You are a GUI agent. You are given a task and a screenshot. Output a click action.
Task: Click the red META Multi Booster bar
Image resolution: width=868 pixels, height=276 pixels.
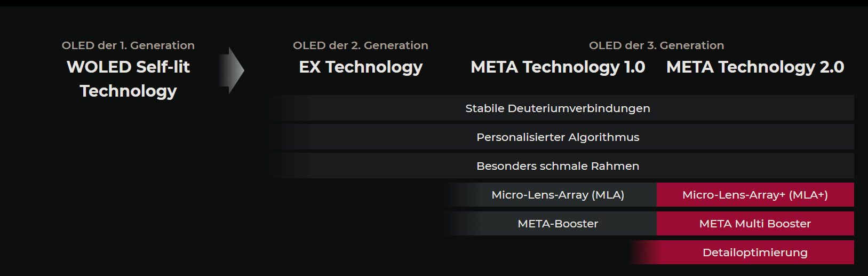755,223
